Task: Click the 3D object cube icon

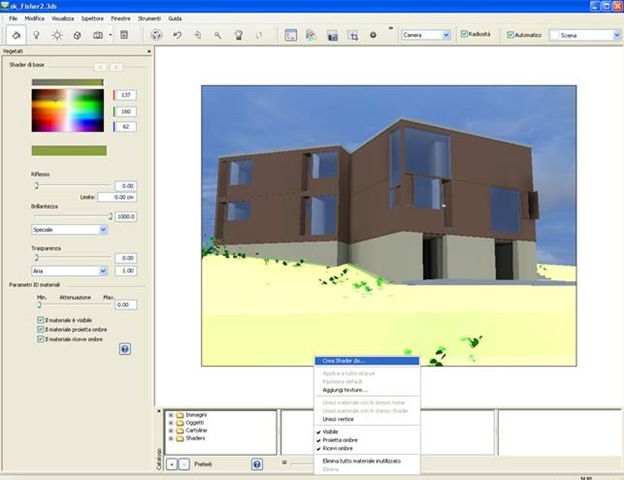Action: 78,35
